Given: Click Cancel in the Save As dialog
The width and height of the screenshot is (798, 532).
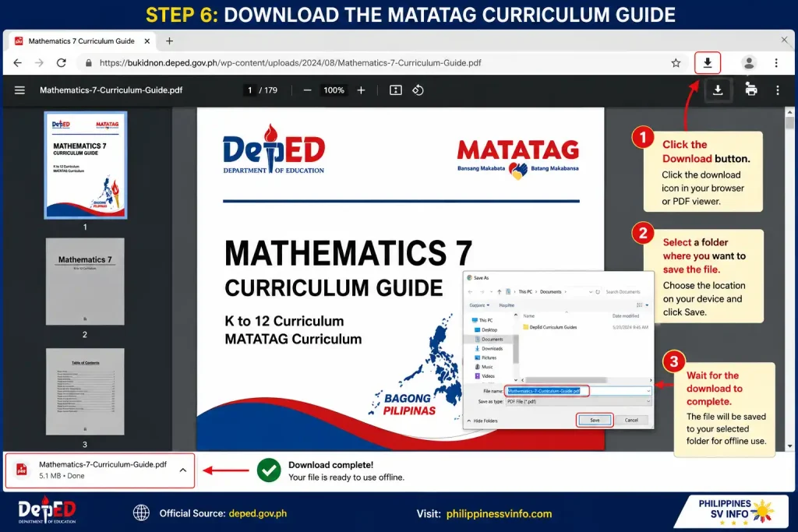Looking at the screenshot, I should (631, 420).
